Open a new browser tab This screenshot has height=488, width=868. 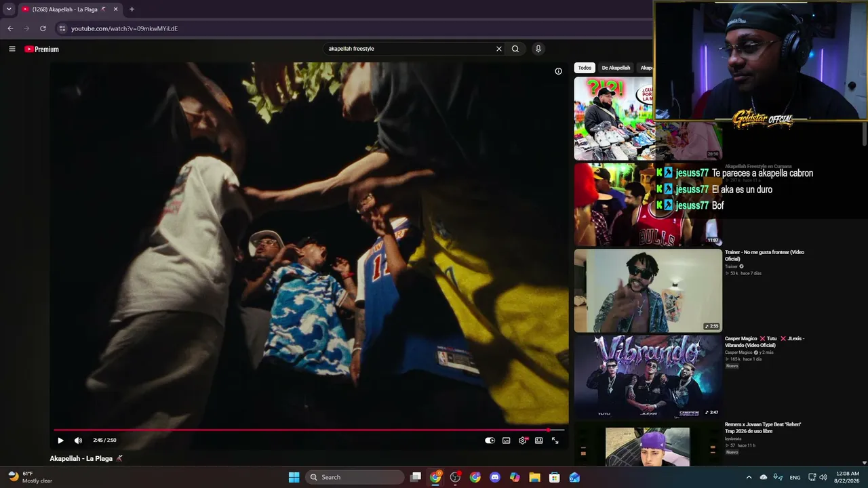[132, 9]
